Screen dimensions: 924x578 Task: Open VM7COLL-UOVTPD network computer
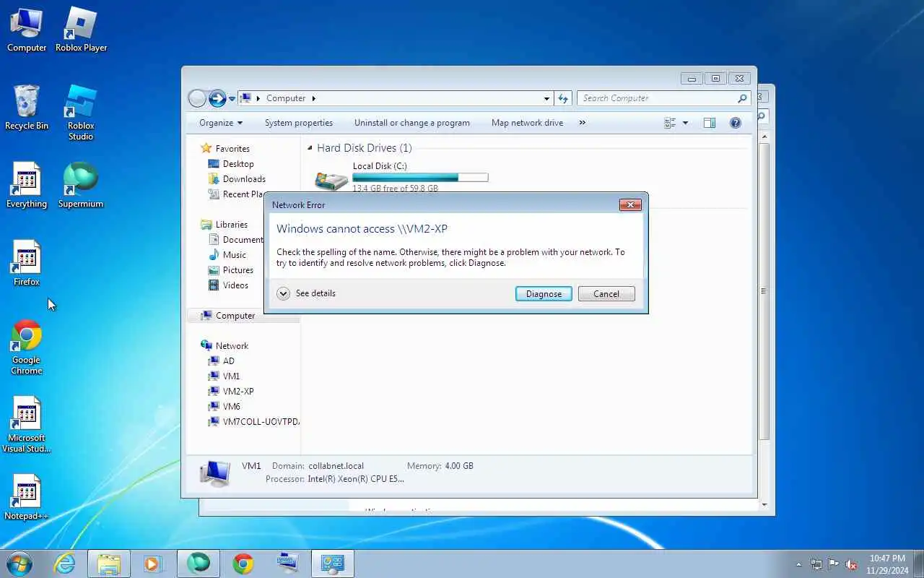point(261,422)
